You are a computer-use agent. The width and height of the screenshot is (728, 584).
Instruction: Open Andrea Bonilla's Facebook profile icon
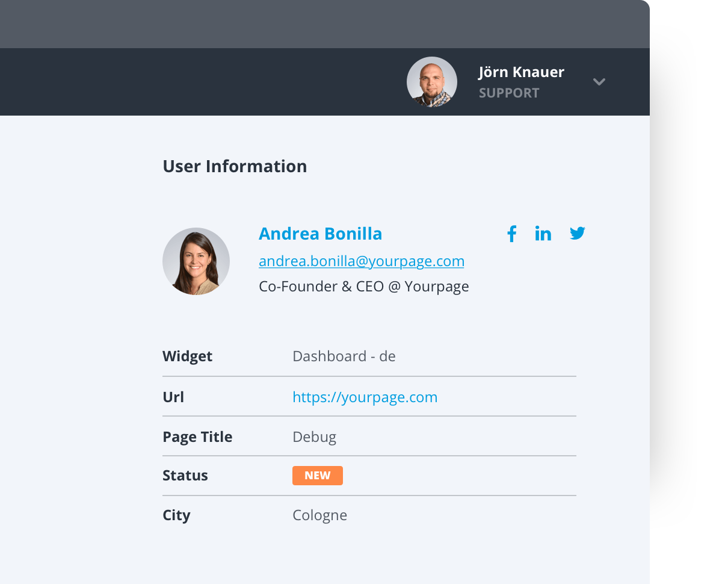(x=512, y=234)
